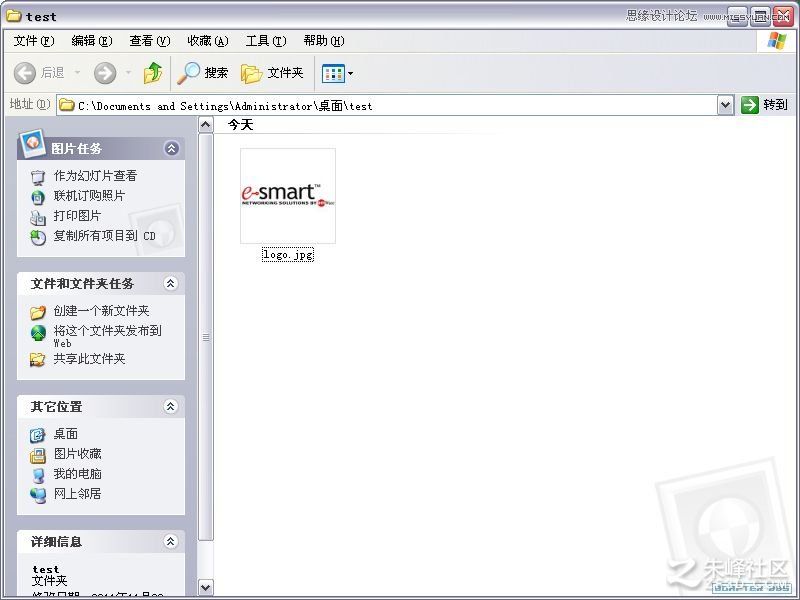
Task: Click the 创建一个新文件夹 link
Action: pyautogui.click(x=102, y=311)
